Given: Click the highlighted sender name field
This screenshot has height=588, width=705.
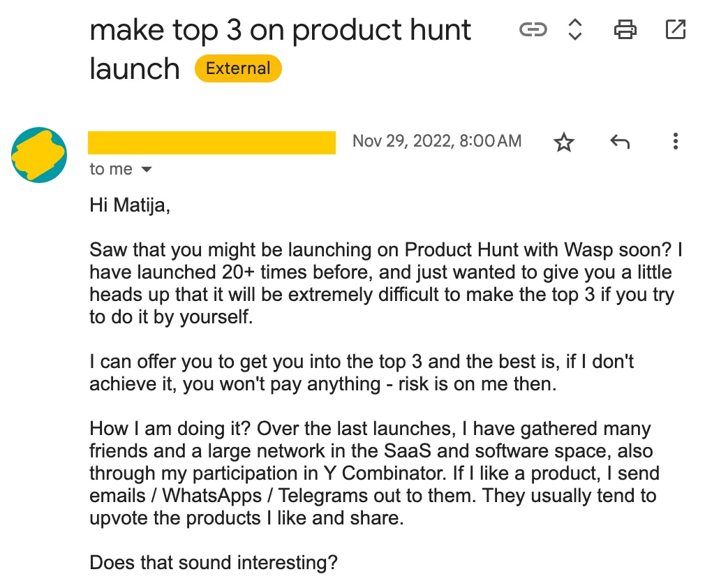Looking at the screenshot, I should (x=211, y=141).
